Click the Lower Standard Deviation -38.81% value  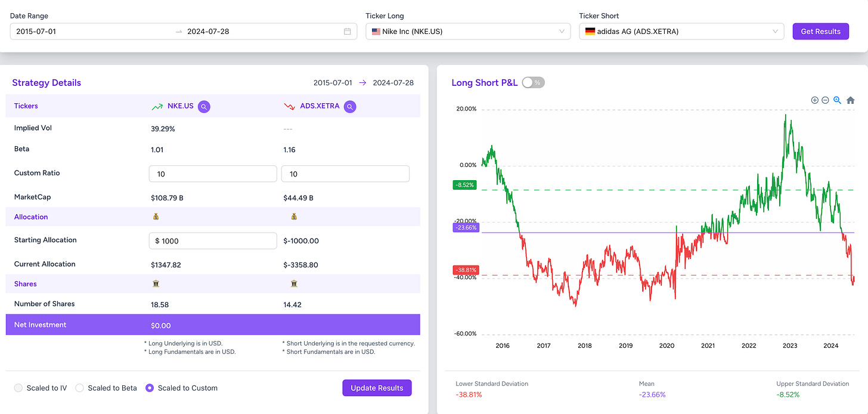pos(469,394)
